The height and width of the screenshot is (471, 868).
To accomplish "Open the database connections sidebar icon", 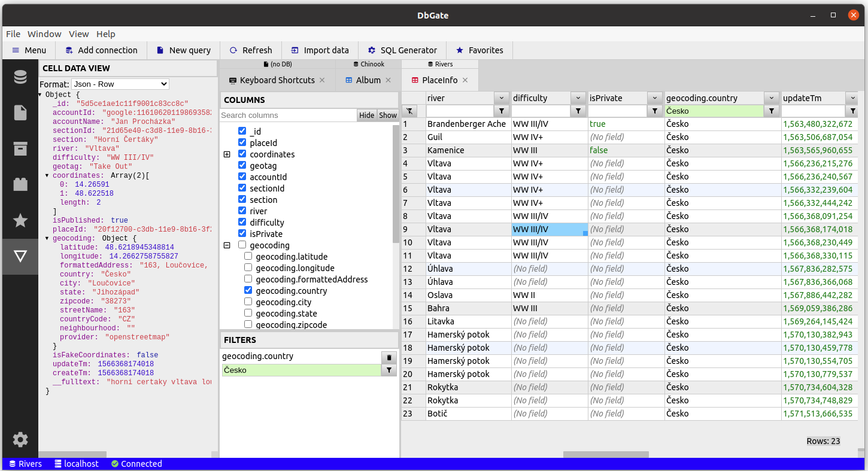I will [20, 77].
